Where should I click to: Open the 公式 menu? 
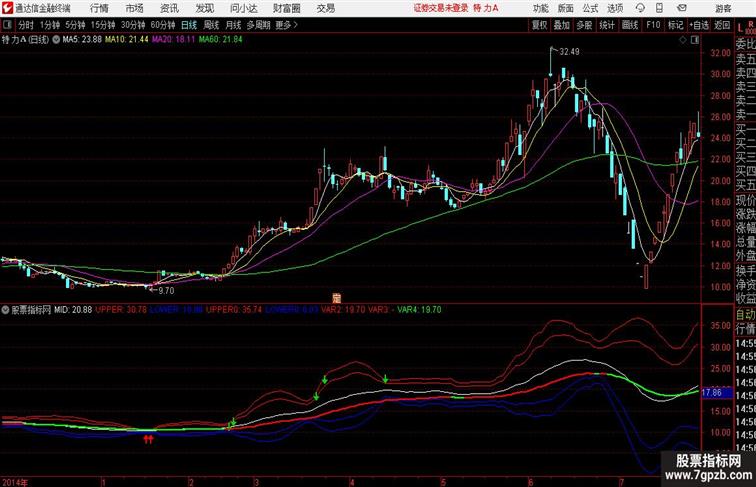click(590, 8)
